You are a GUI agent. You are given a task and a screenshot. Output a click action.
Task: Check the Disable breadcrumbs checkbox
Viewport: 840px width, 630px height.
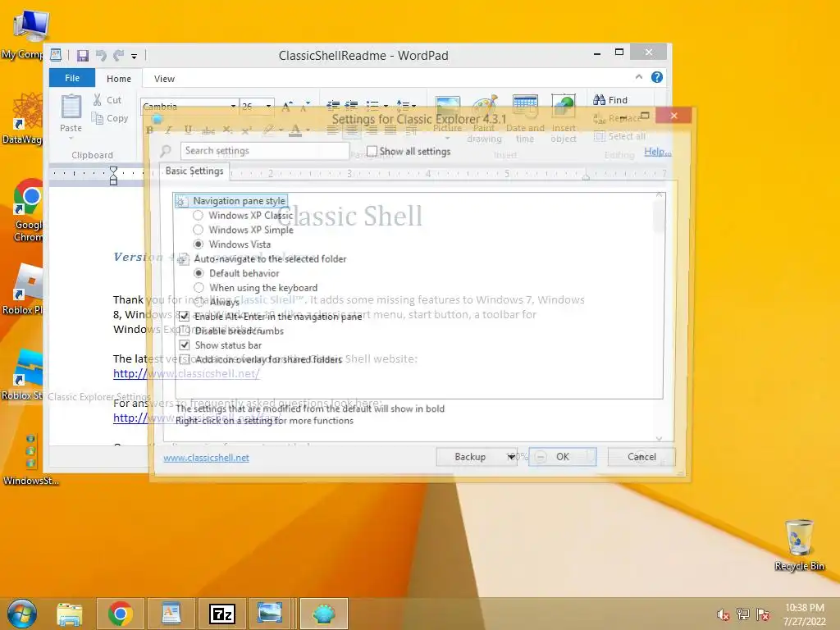click(x=185, y=331)
